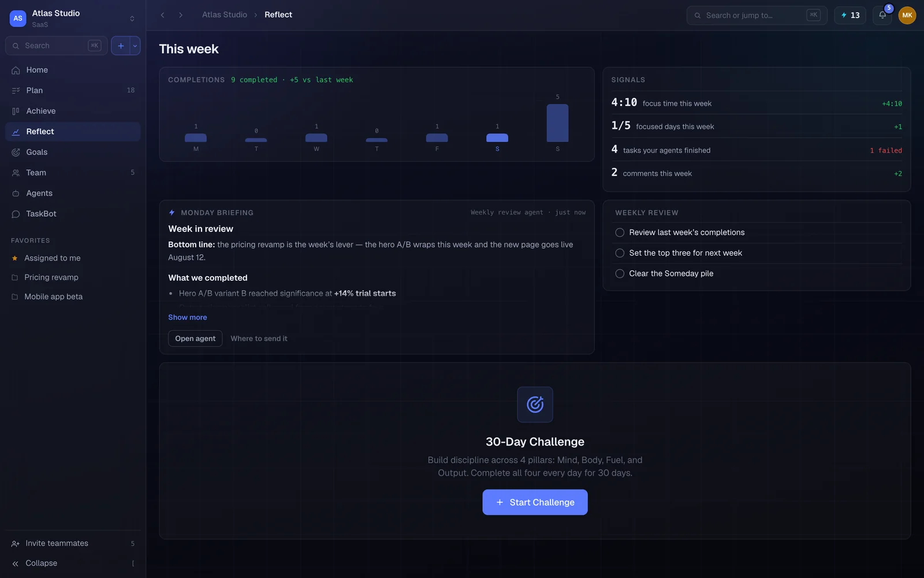
Task: Click the plus icon to create new item
Action: (121, 46)
